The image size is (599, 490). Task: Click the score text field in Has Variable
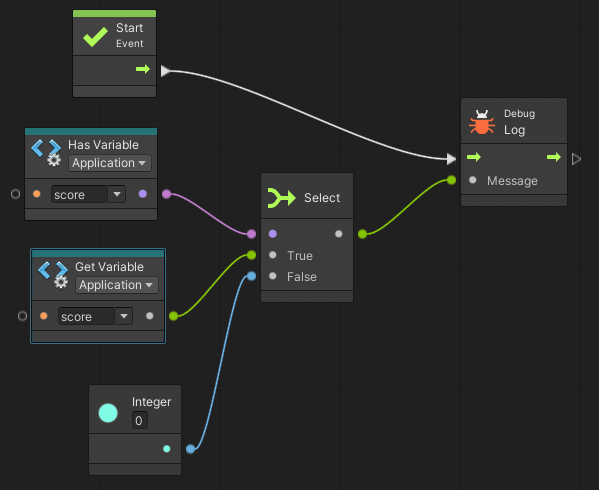tap(79, 194)
